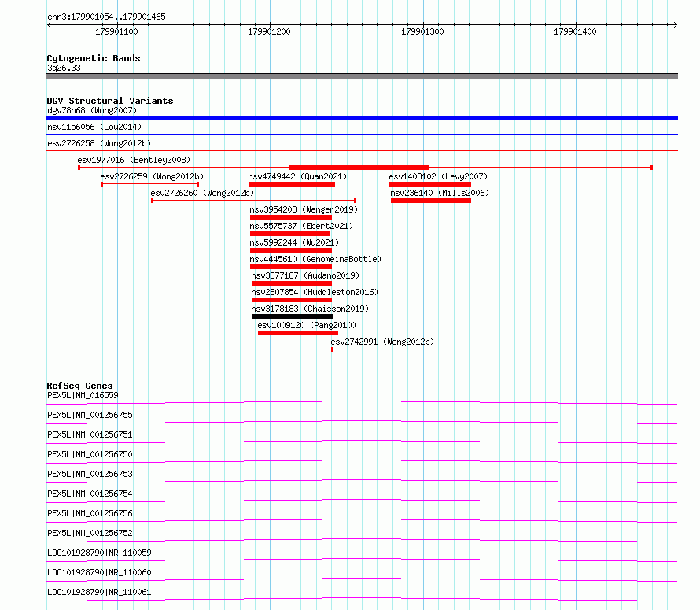The height and width of the screenshot is (610, 700).
Task: Open the PEX5L|NM_016559 transcript
Action: [x=83, y=395]
